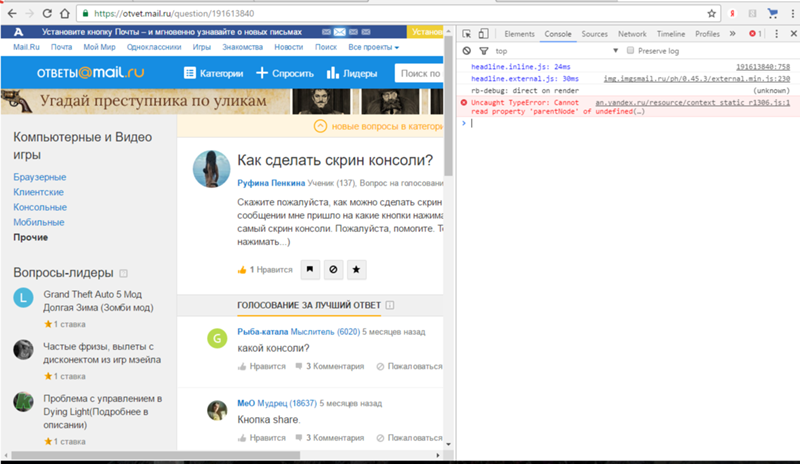
Task: Open the Лидеры bar chart link
Action: [352, 73]
